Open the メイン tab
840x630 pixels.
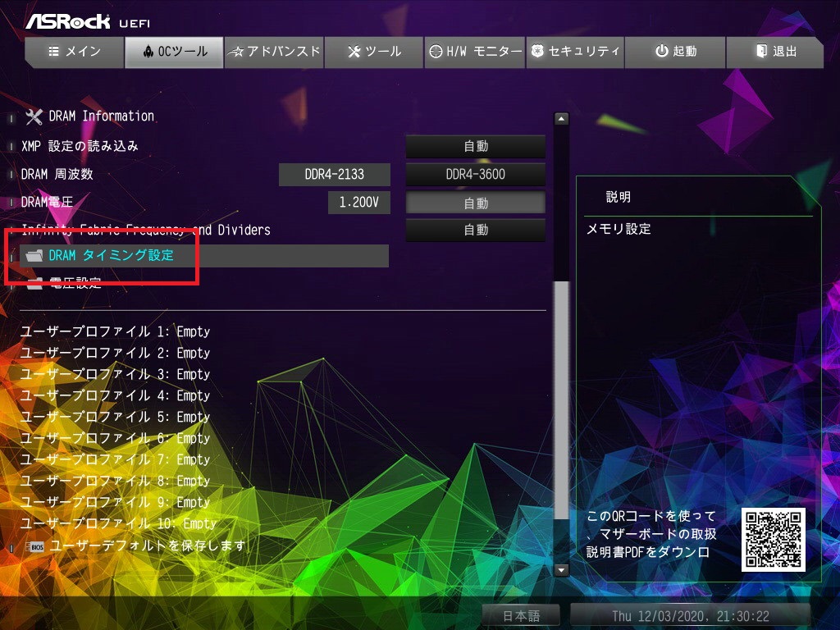[x=75, y=52]
